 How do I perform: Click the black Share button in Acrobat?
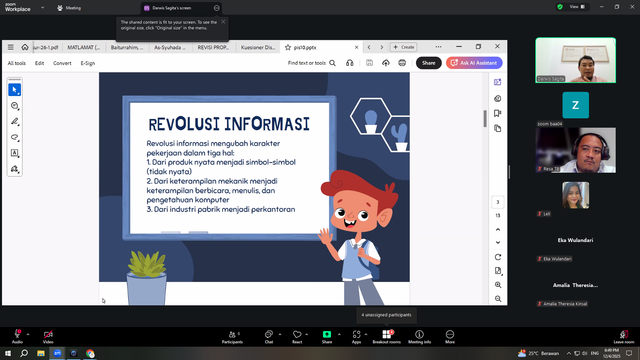(429, 63)
